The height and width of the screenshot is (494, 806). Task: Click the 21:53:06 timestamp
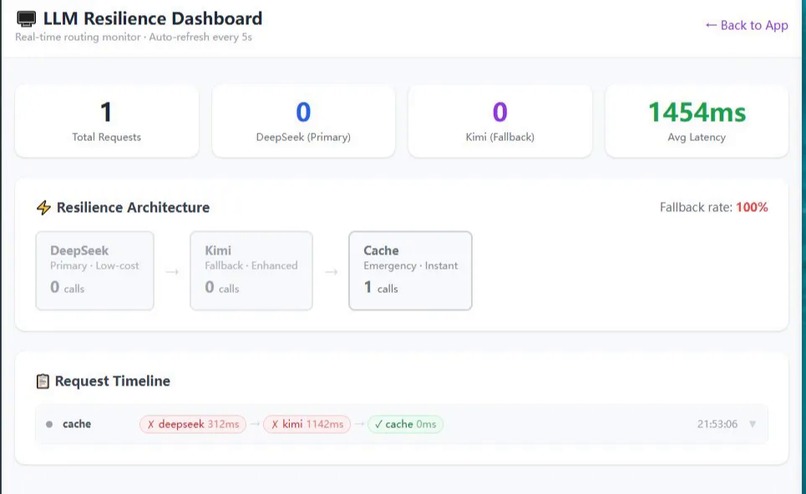[x=717, y=424]
